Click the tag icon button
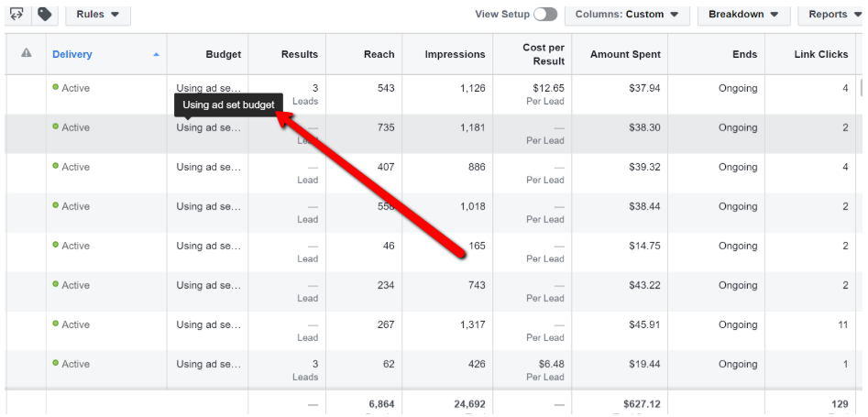 point(45,14)
